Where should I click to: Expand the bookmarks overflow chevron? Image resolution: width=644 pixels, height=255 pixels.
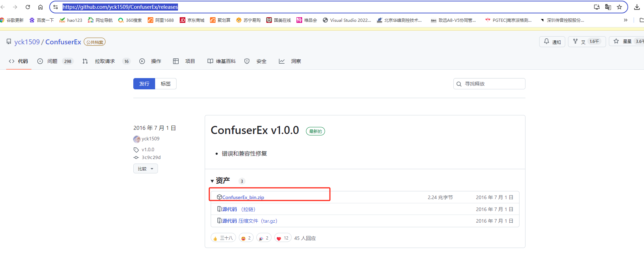(626, 20)
